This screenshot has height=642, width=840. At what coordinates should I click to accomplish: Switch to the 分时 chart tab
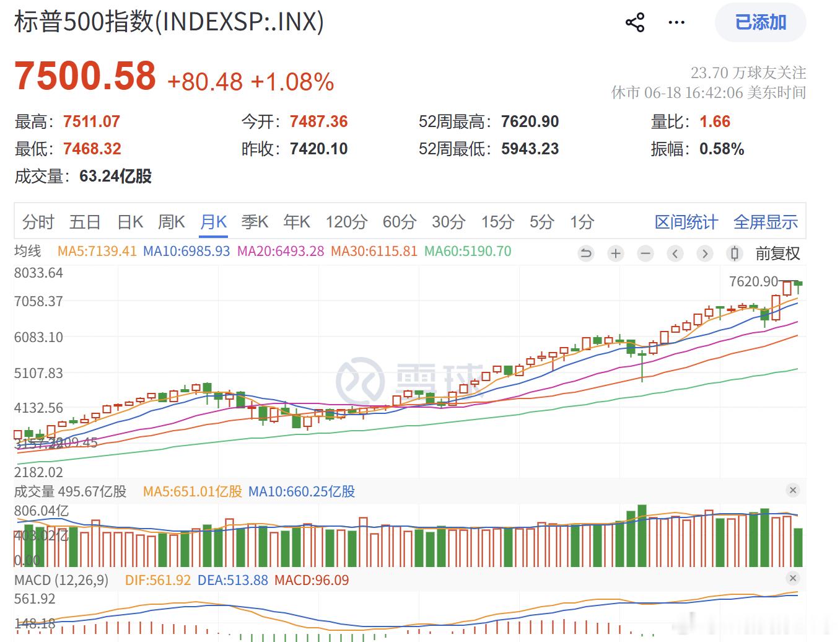tap(38, 222)
